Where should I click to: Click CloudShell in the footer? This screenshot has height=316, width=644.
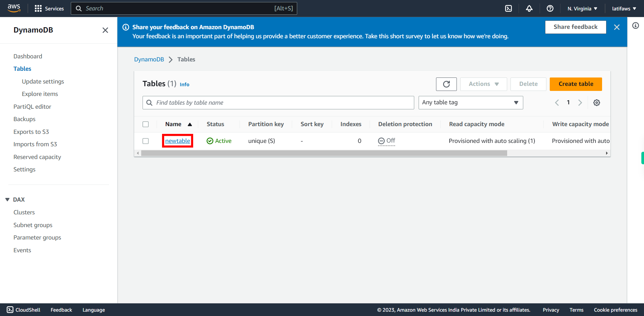tap(23, 310)
